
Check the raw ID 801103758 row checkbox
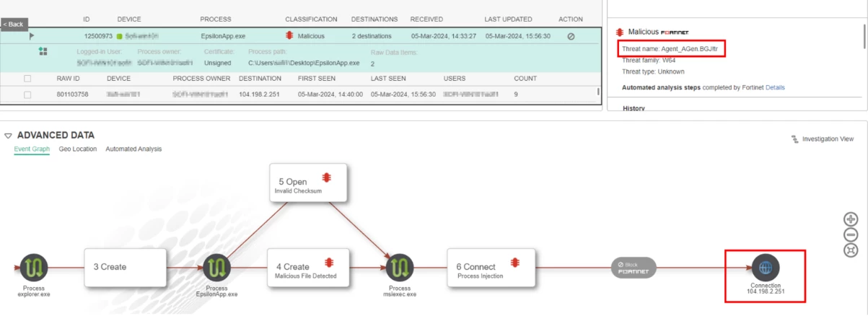tap(27, 95)
